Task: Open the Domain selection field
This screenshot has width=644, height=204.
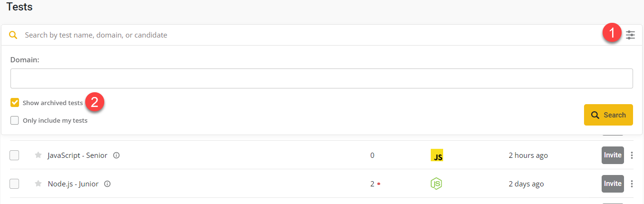Action: point(321,78)
